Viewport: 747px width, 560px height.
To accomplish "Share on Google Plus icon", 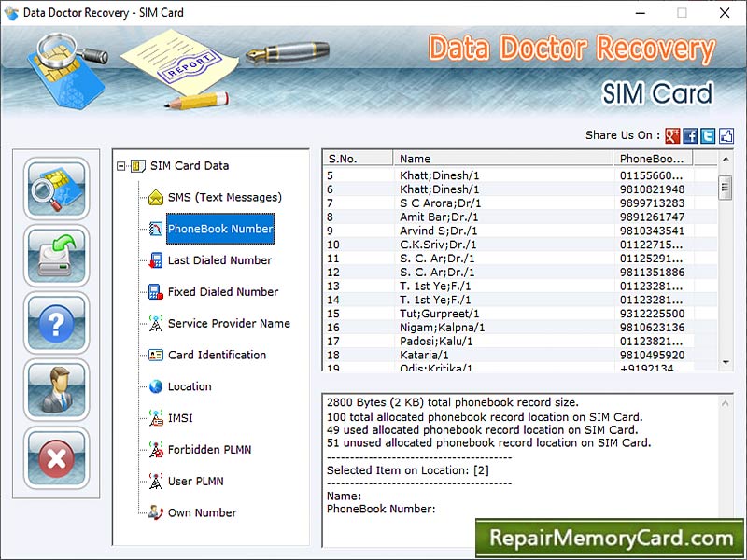I will click(x=672, y=135).
